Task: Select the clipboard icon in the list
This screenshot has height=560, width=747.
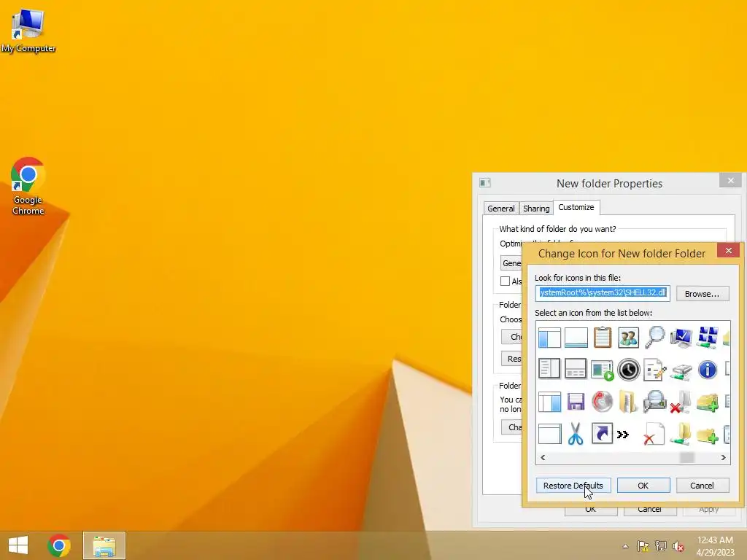Action: coord(602,338)
